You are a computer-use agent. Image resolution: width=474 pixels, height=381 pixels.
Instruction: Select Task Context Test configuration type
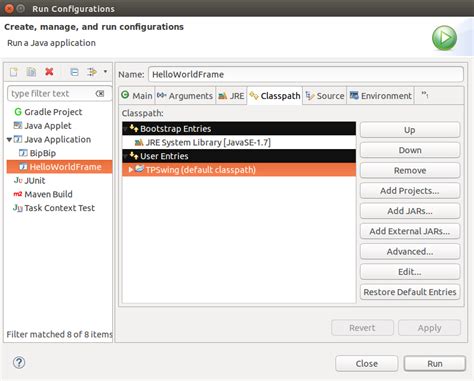tap(59, 208)
